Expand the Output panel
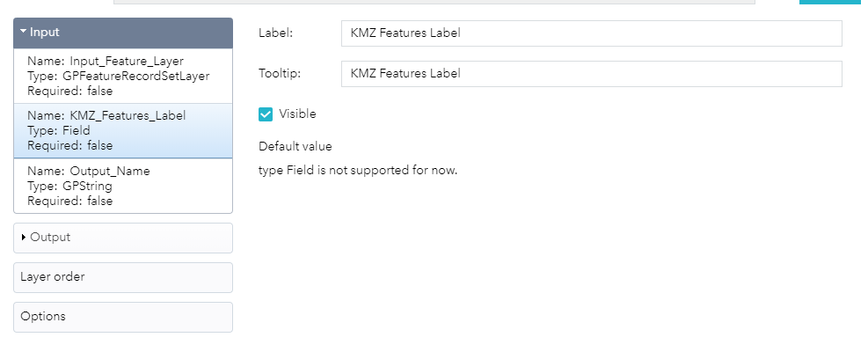This screenshot has width=868, height=352. pyautogui.click(x=123, y=238)
